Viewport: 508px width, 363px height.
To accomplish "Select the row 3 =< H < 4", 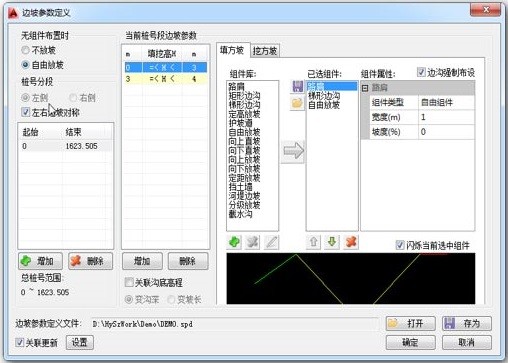I will pyautogui.click(x=166, y=79).
